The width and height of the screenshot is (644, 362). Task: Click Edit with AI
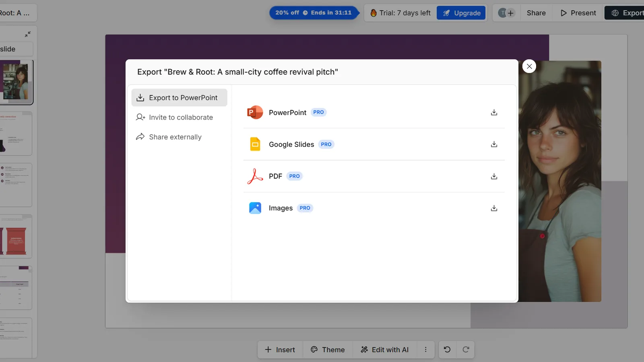pos(385,350)
